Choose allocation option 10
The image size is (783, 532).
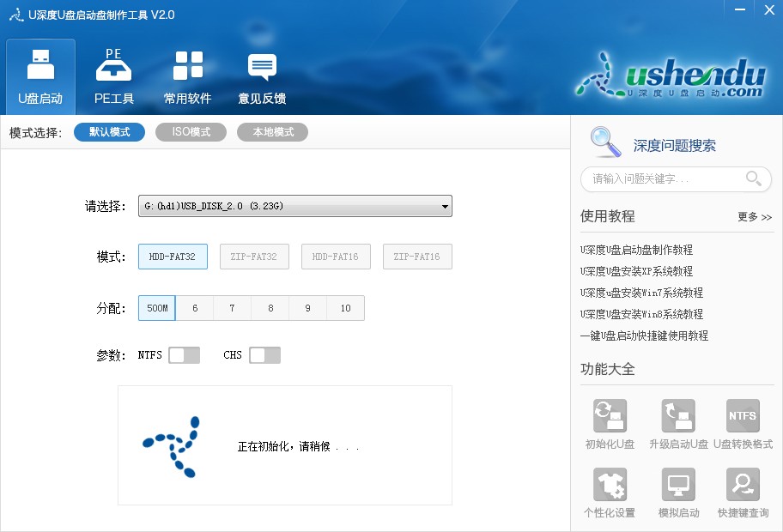[345, 308]
